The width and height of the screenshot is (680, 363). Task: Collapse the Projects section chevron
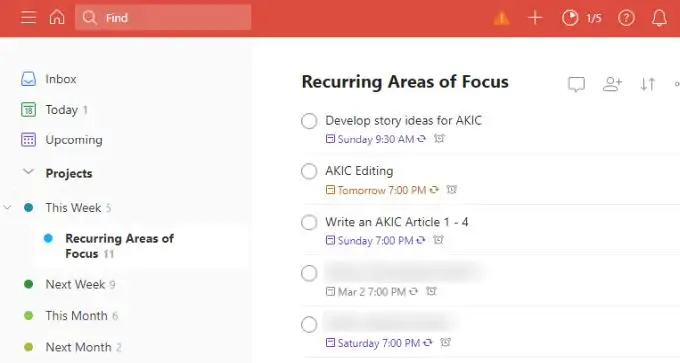click(28, 172)
